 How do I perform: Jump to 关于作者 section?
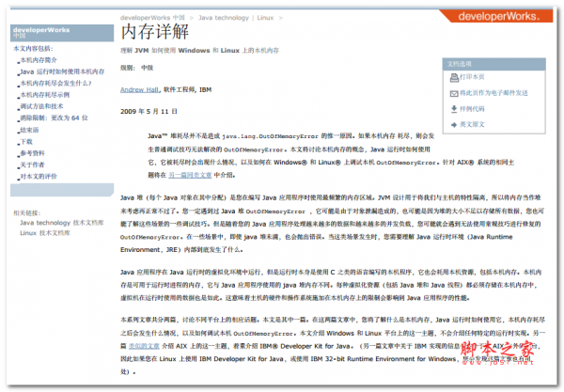32,165
